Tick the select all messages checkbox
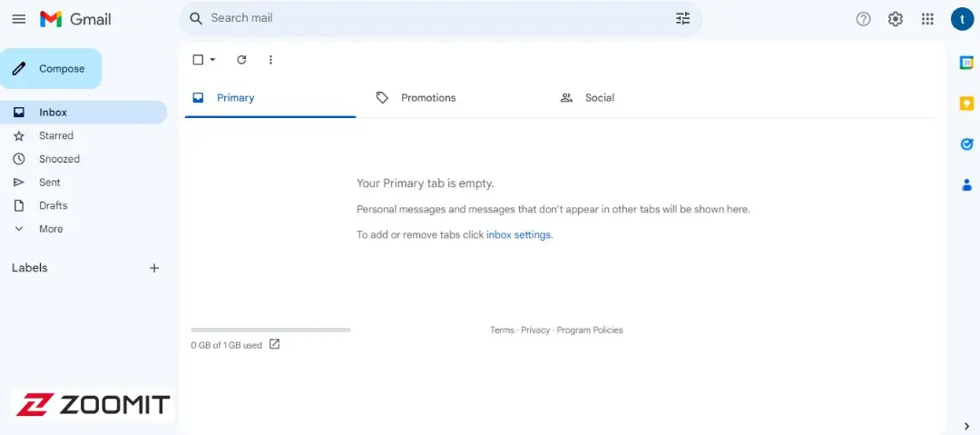Screen dimensions: 980x435 (198, 60)
